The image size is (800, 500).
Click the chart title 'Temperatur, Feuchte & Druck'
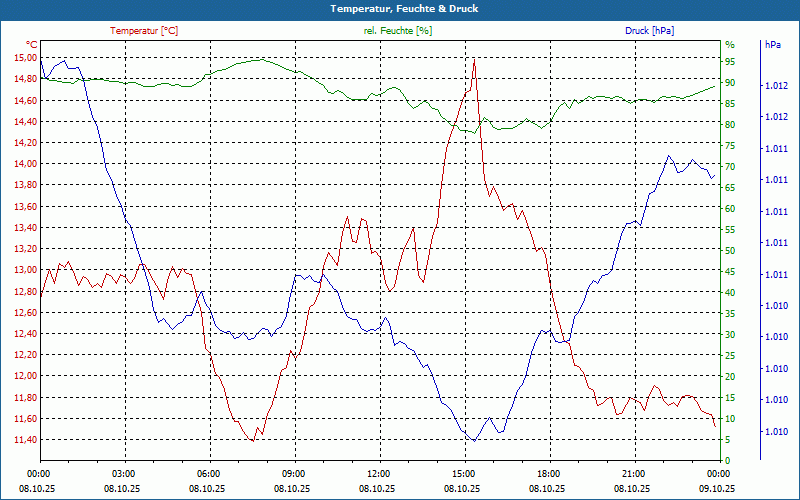click(404, 9)
